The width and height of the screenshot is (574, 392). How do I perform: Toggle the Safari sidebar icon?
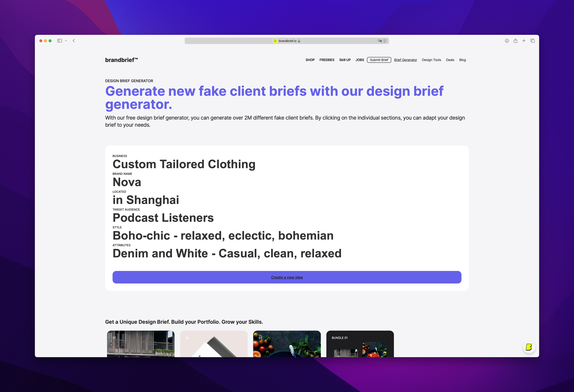(59, 41)
